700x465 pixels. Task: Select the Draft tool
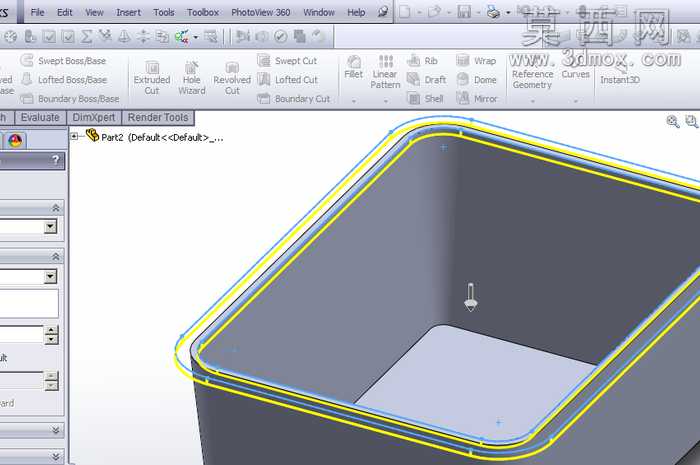point(426,80)
